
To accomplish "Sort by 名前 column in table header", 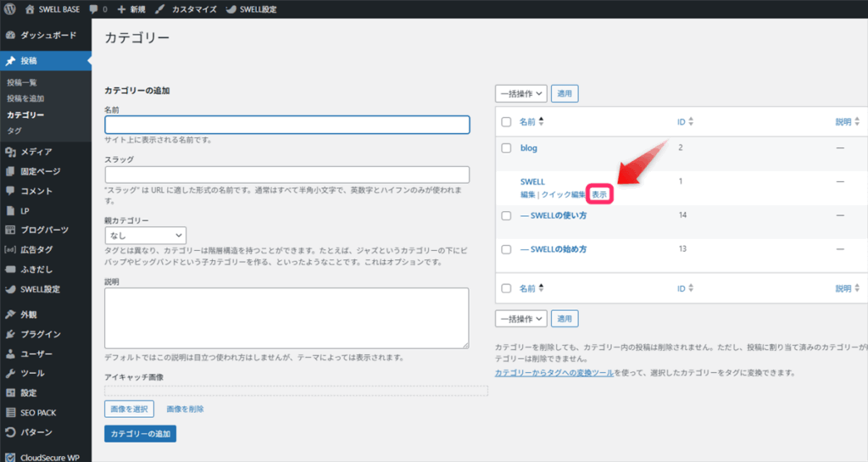I will (531, 122).
